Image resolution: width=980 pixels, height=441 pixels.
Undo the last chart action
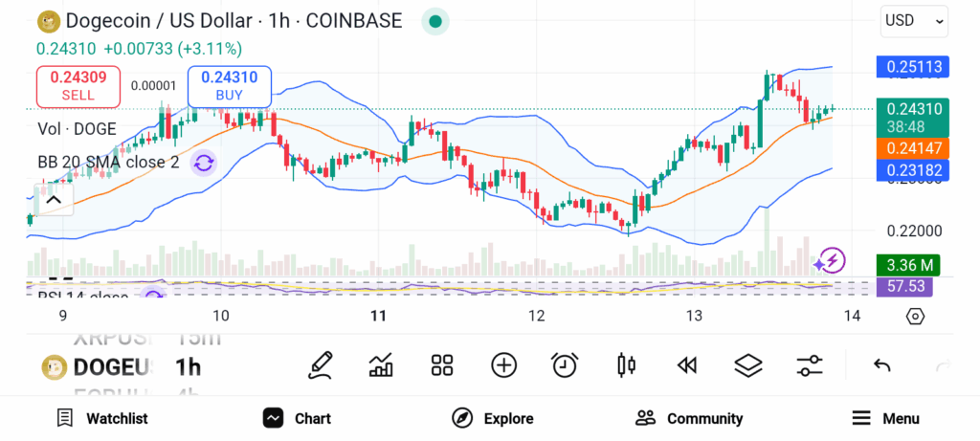coord(882,365)
